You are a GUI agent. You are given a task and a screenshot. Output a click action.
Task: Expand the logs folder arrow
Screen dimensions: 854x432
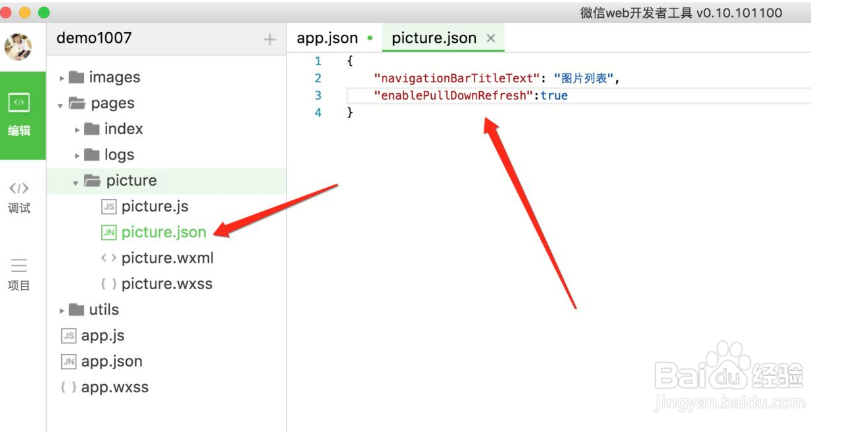[x=77, y=156]
